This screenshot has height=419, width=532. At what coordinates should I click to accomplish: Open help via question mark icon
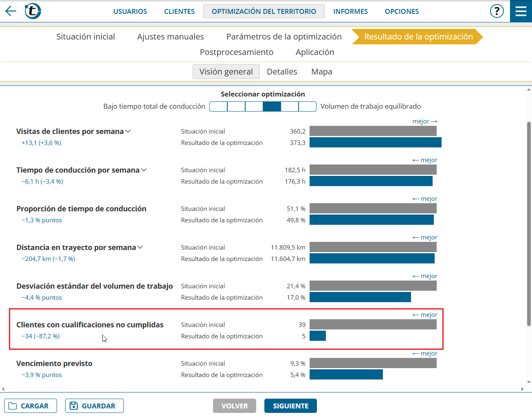497,11
